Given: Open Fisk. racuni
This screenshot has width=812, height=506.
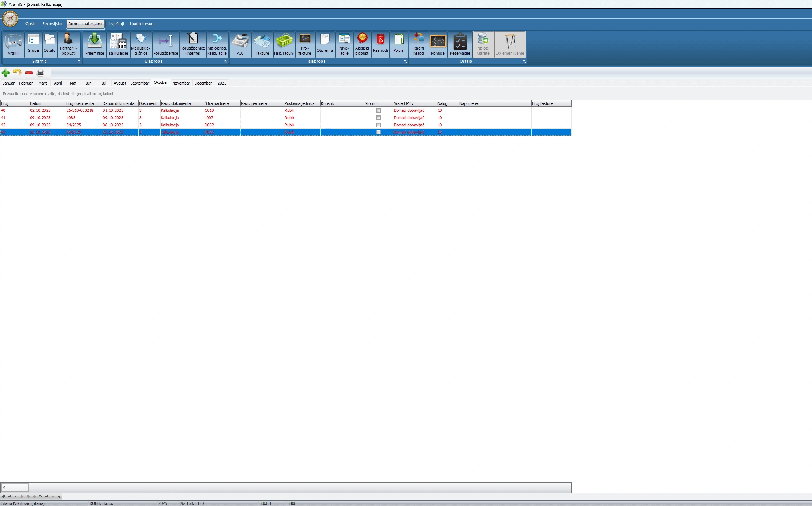Looking at the screenshot, I should [x=284, y=44].
